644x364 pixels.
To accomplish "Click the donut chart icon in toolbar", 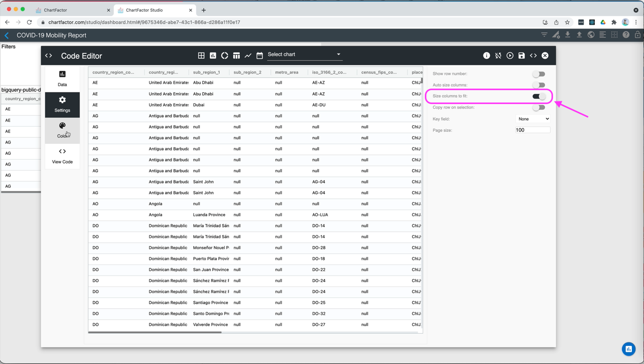I will point(225,56).
